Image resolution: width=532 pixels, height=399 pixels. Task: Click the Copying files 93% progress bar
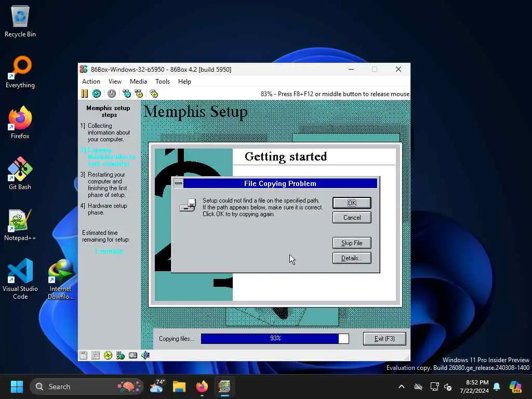coord(275,339)
